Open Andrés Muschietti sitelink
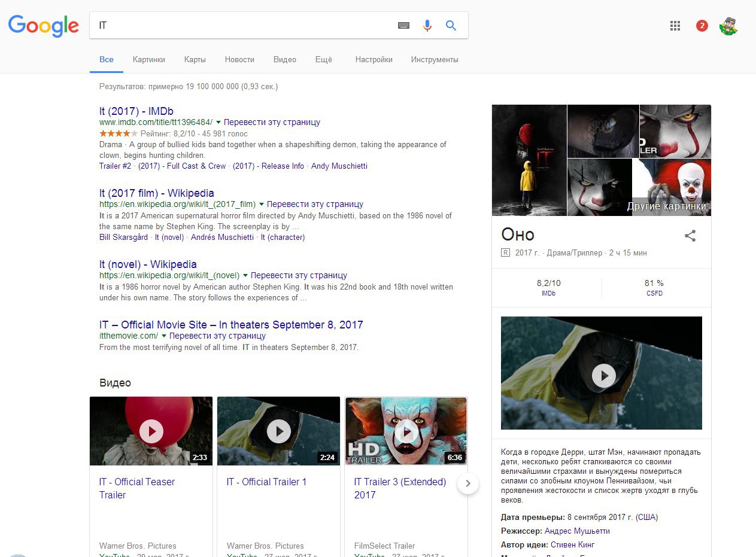This screenshot has height=557, width=756. [x=222, y=237]
